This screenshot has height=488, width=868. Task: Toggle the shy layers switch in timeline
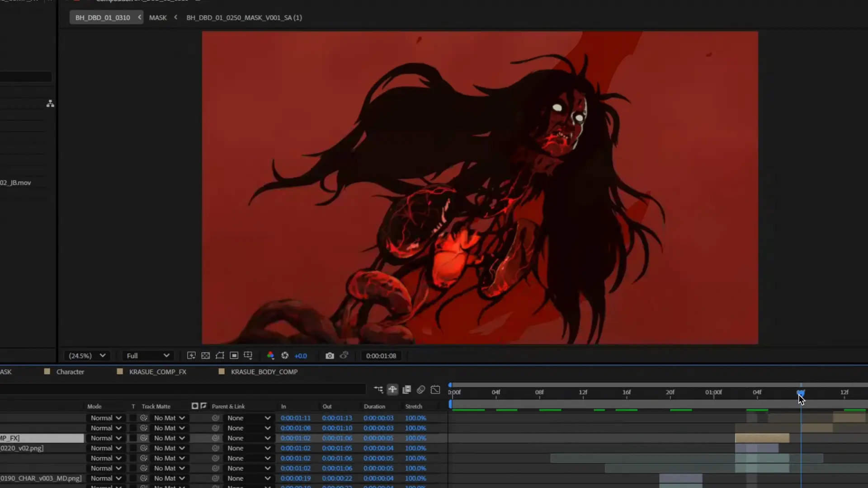pyautogui.click(x=392, y=389)
